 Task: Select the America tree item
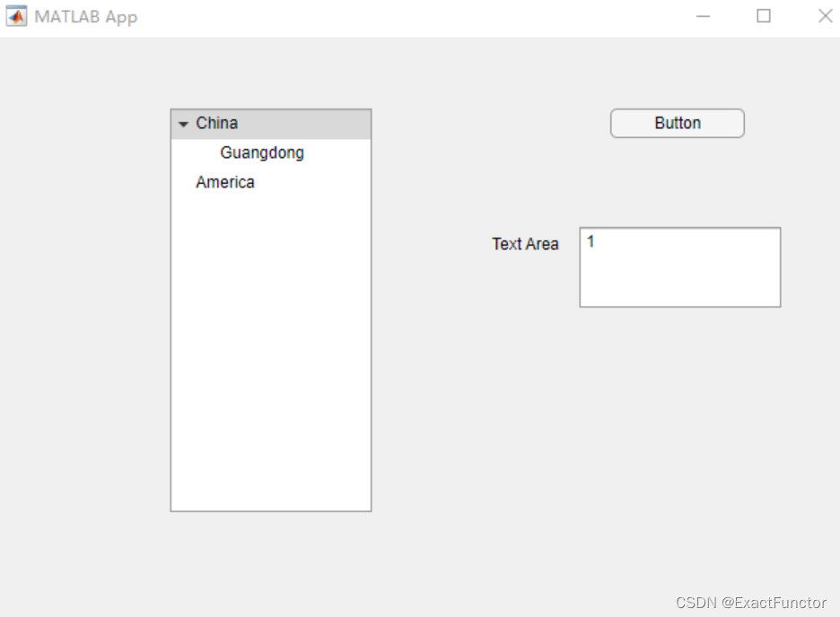[225, 182]
